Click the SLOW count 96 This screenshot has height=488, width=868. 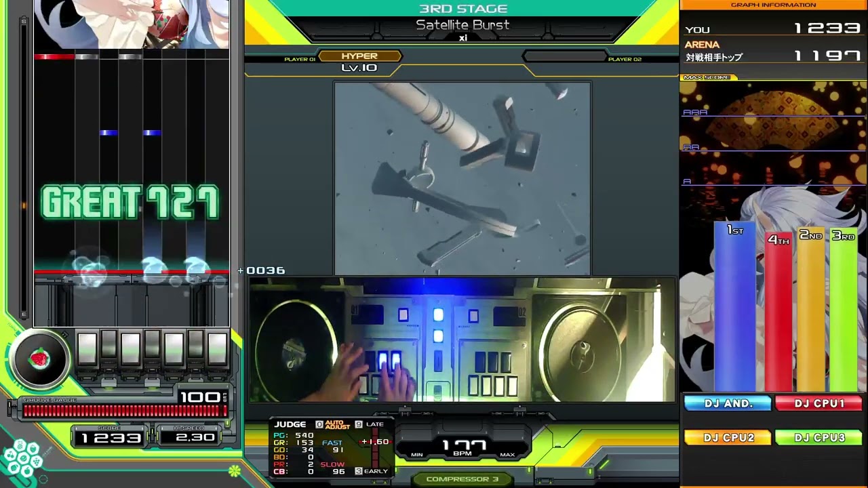pyautogui.click(x=338, y=472)
